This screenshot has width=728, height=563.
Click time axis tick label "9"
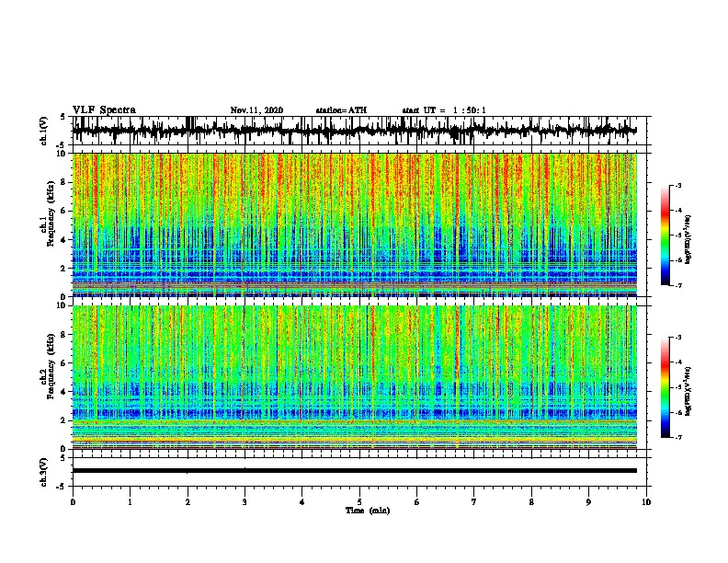point(588,502)
